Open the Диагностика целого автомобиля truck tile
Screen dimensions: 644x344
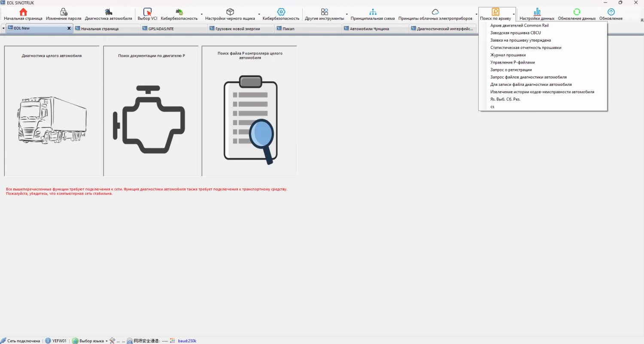click(x=52, y=111)
